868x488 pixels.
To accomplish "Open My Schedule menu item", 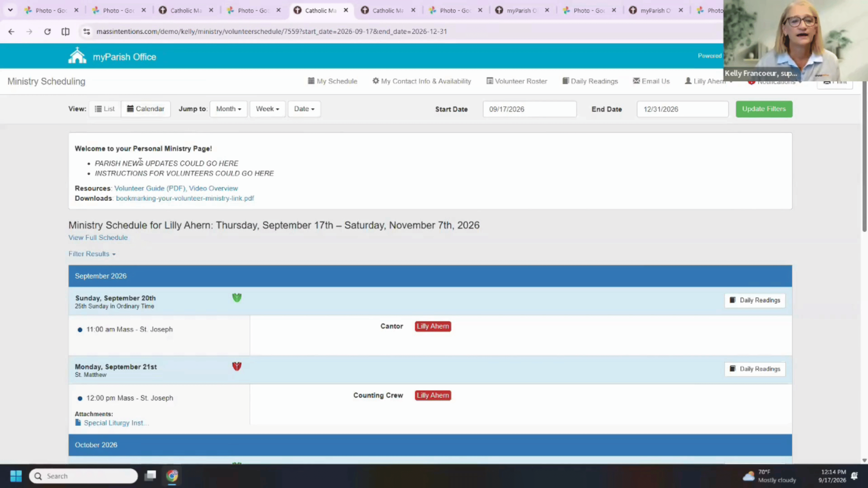I will tap(332, 81).
